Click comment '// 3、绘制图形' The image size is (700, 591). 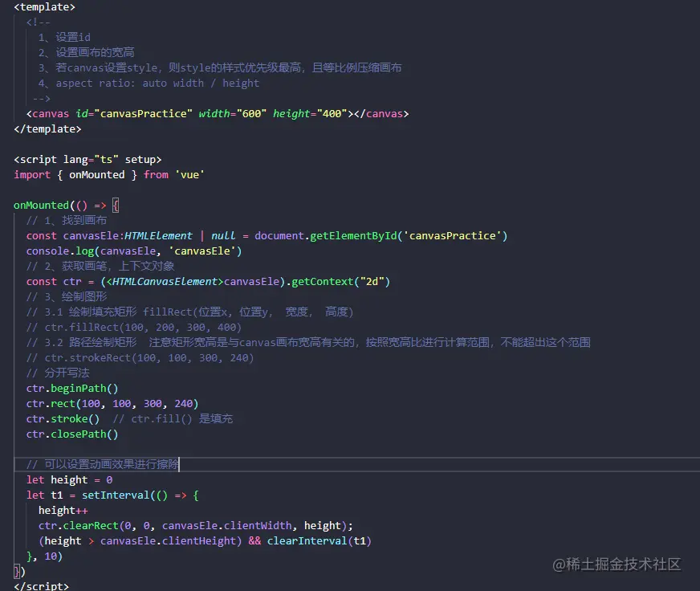tap(67, 296)
